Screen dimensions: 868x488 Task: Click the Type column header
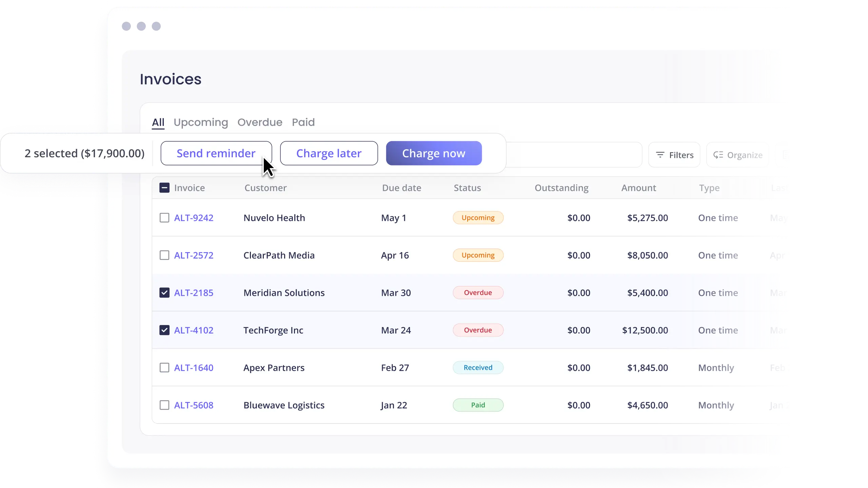(709, 188)
